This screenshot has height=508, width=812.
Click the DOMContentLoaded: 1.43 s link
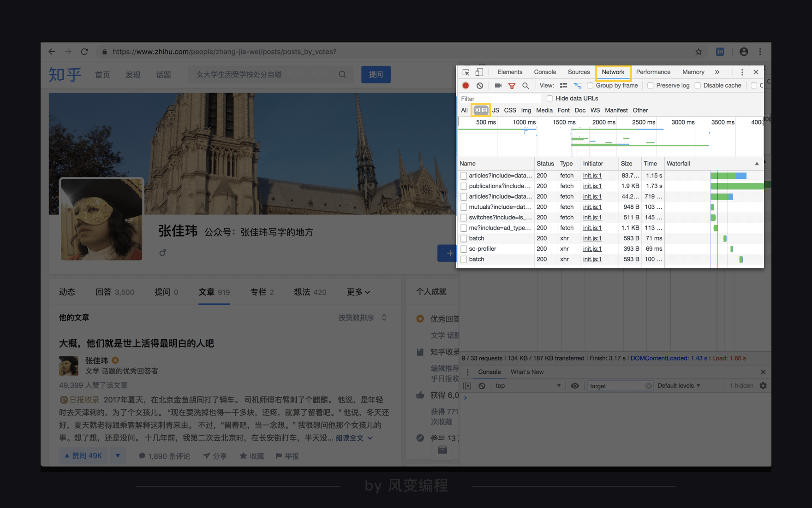[669, 358]
